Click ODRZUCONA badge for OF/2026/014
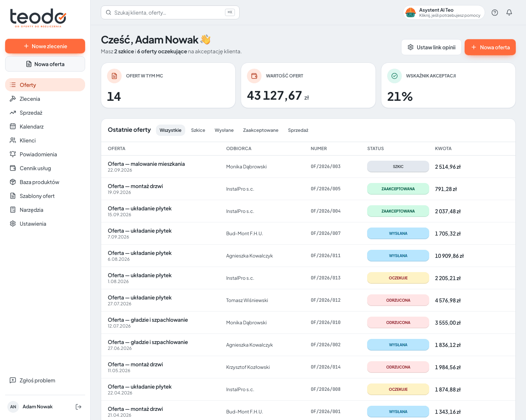The width and height of the screenshot is (526, 420). (x=398, y=367)
